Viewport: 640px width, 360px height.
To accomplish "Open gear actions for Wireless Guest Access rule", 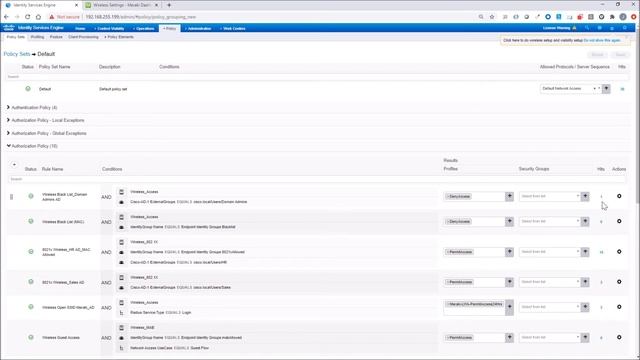I will click(619, 338).
